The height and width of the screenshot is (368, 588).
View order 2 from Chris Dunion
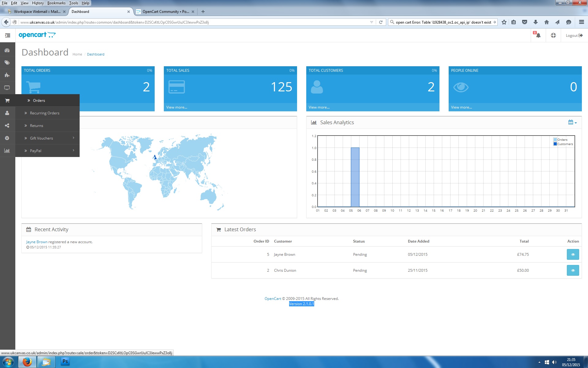[x=573, y=270]
